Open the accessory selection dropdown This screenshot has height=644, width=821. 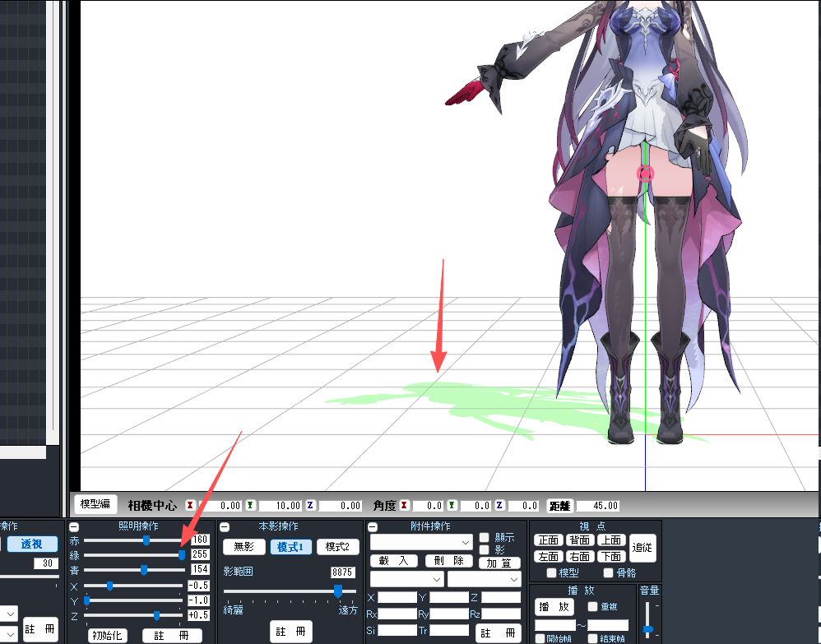(x=421, y=543)
